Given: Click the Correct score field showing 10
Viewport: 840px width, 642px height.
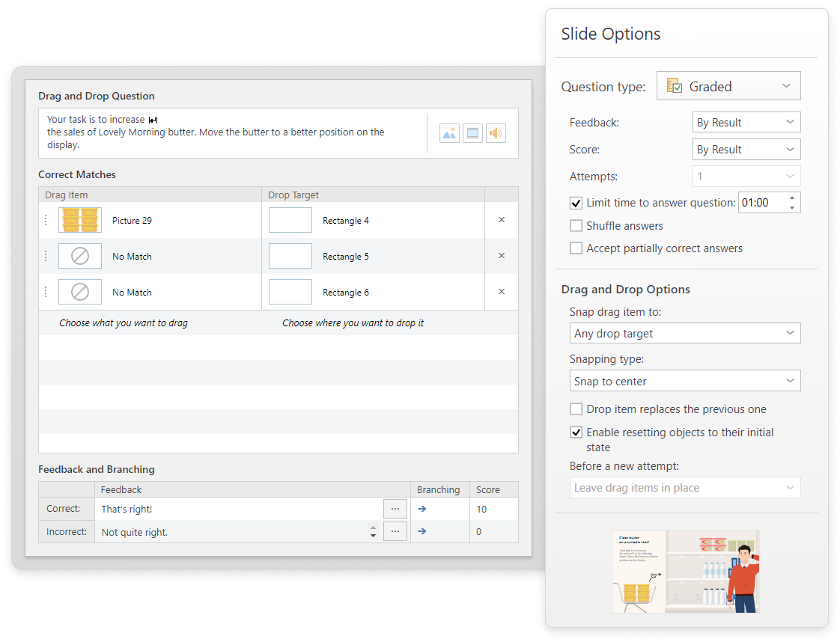Looking at the screenshot, I should pyautogui.click(x=493, y=509).
